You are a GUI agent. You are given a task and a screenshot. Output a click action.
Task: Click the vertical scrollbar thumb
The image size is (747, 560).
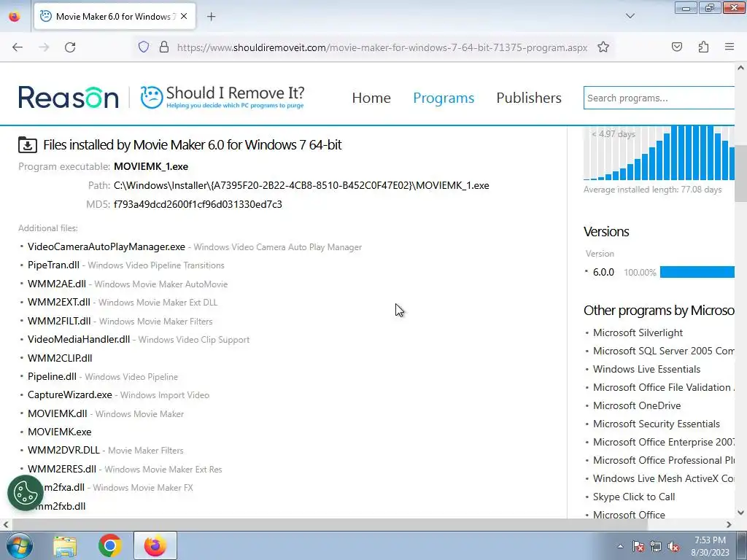point(741,174)
